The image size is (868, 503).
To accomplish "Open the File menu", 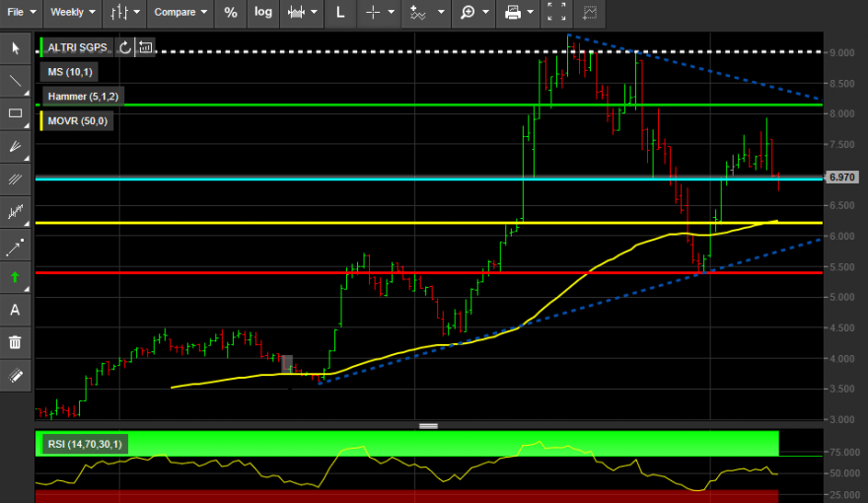I will click(x=21, y=12).
